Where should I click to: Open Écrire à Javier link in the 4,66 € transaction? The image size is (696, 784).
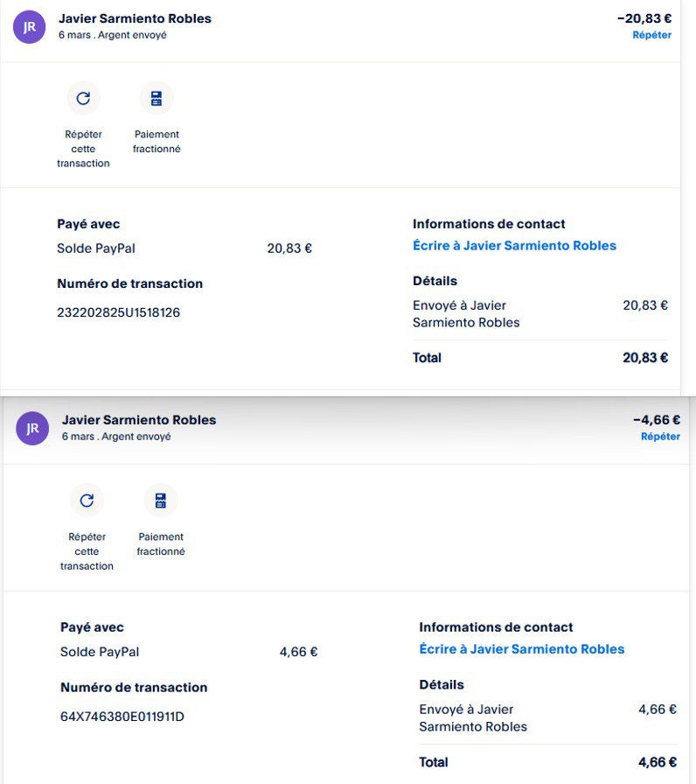coord(521,649)
